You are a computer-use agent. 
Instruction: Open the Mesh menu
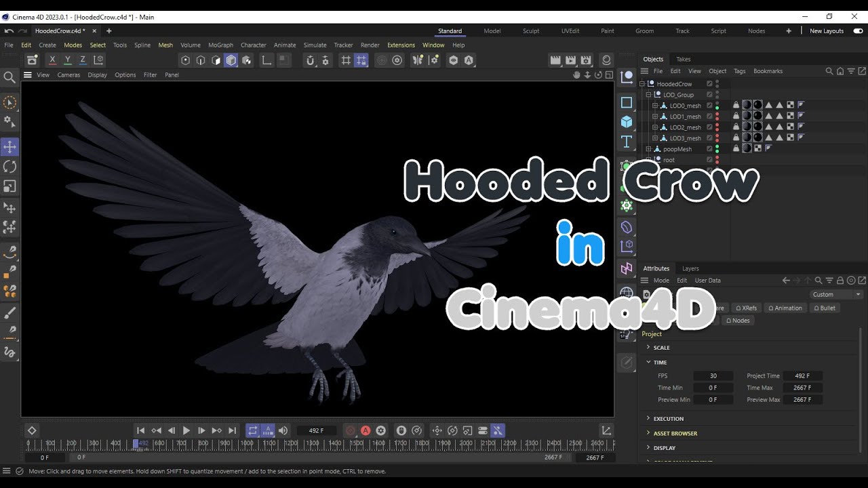[165, 45]
